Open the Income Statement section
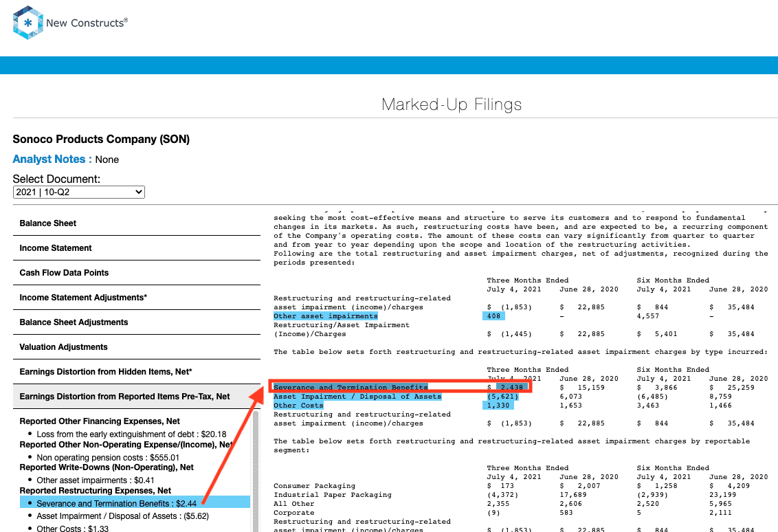778x532 pixels. (x=137, y=248)
